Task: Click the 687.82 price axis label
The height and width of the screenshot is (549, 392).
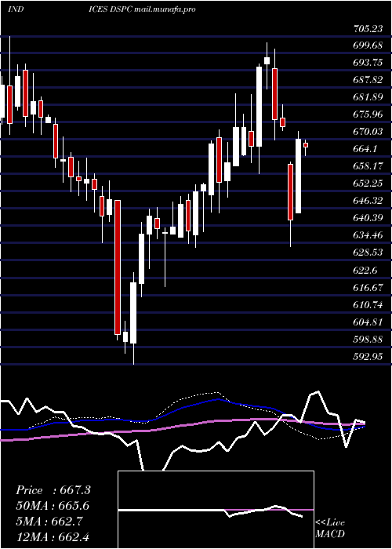Action: click(368, 80)
